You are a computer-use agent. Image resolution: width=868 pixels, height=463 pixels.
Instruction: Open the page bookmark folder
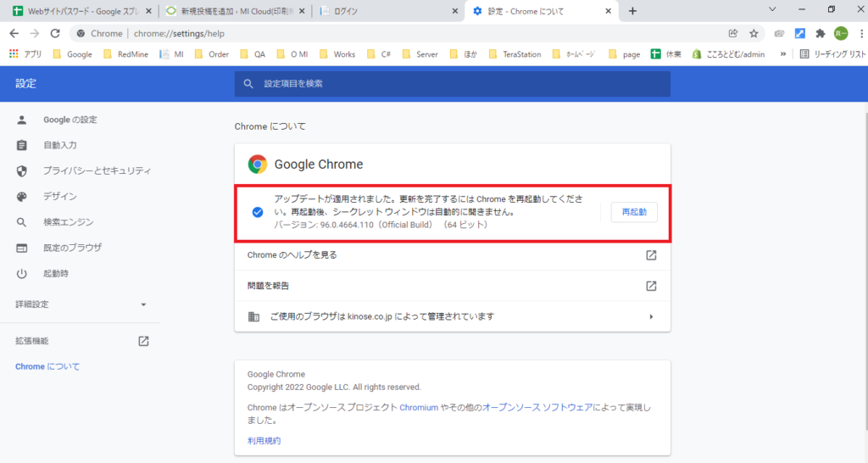pyautogui.click(x=625, y=53)
